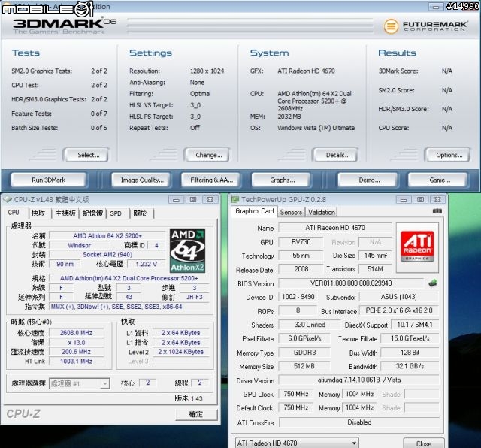Click the GPU field value RV730

tap(301, 242)
